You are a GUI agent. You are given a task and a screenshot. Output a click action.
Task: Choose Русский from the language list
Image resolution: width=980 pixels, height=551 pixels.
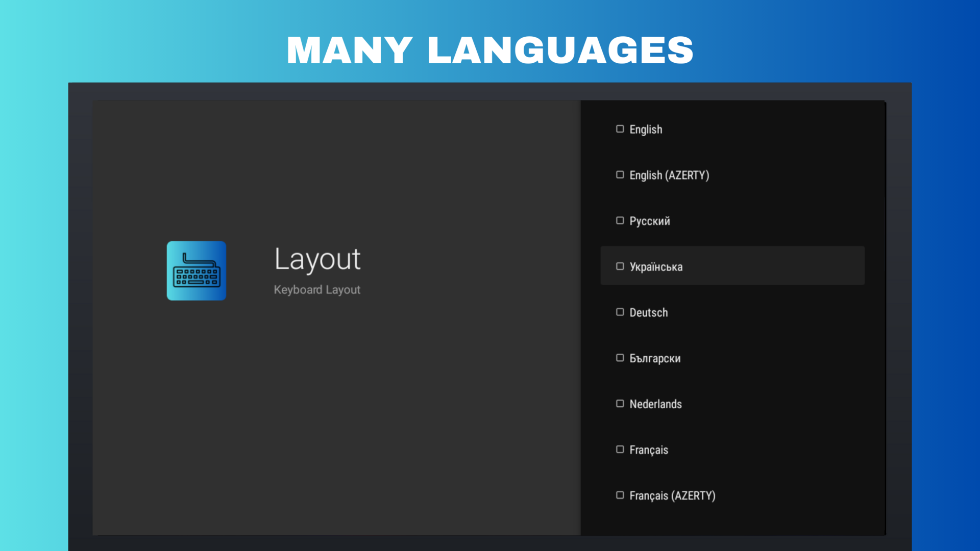coord(649,221)
